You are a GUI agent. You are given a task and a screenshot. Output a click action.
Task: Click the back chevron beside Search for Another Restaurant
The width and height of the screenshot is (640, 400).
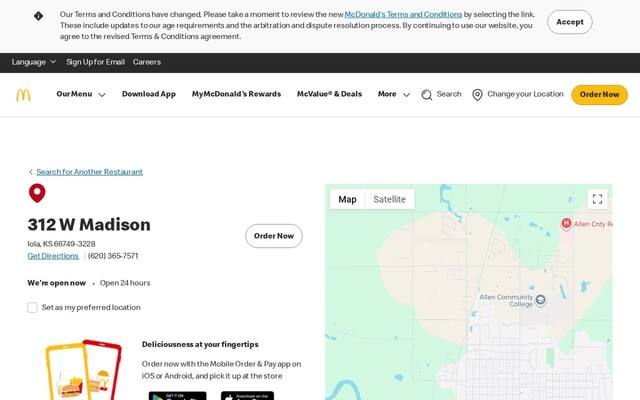click(31, 172)
